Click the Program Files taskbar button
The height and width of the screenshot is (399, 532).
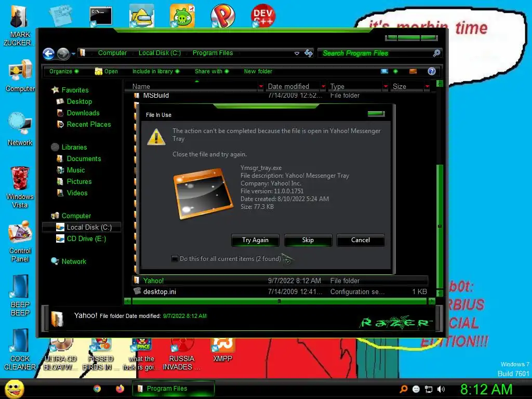pyautogui.click(x=174, y=389)
